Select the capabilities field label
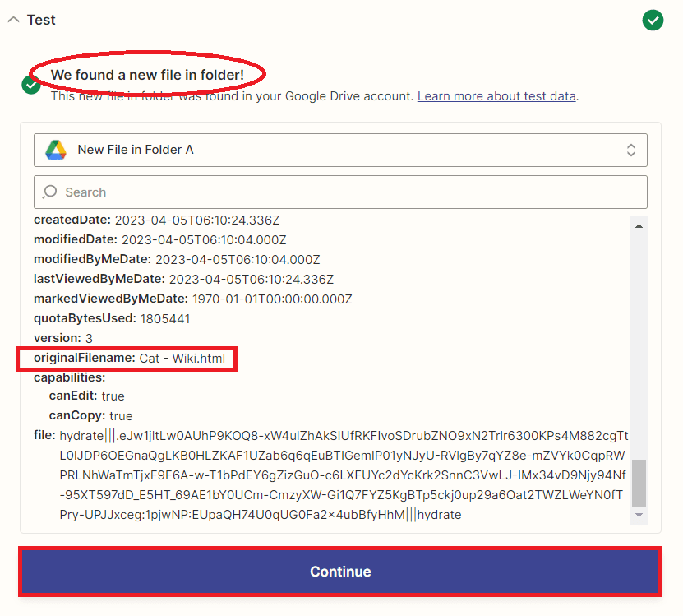The image size is (683, 616). (x=69, y=377)
